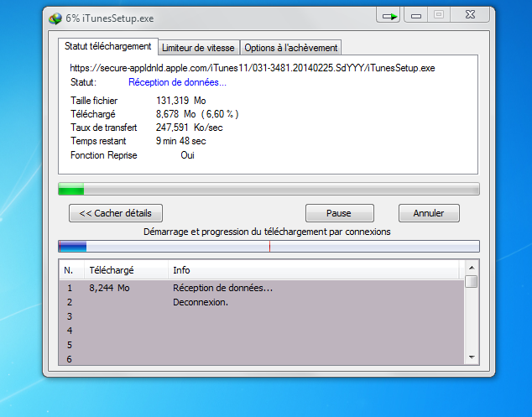Click the N. column header
This screenshot has height=417, width=532.
pos(71,270)
